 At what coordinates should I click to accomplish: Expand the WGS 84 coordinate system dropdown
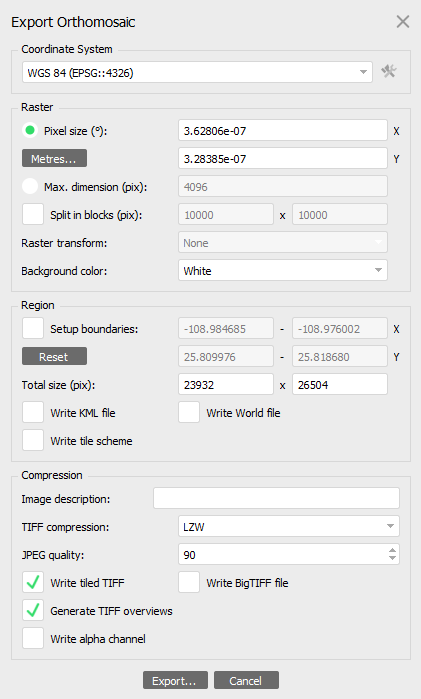coord(197,72)
